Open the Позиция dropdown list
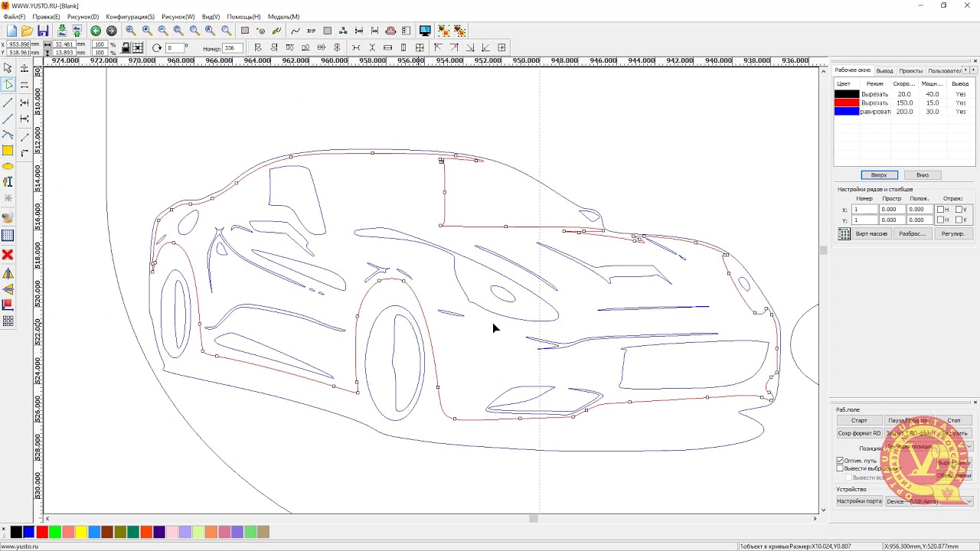Image resolution: width=980 pixels, height=551 pixels. (929, 447)
